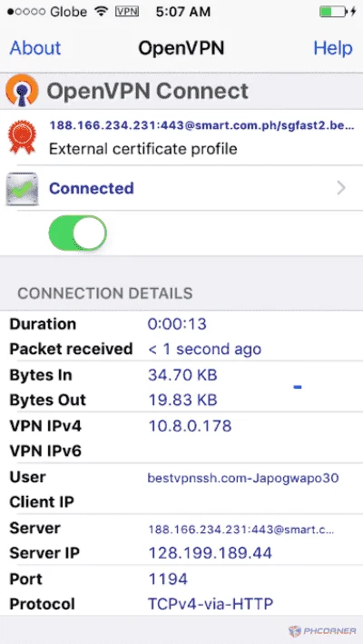This screenshot has height=644, width=363.
Task: Select the 188.166.234.231:443 profile name
Action: point(201,125)
